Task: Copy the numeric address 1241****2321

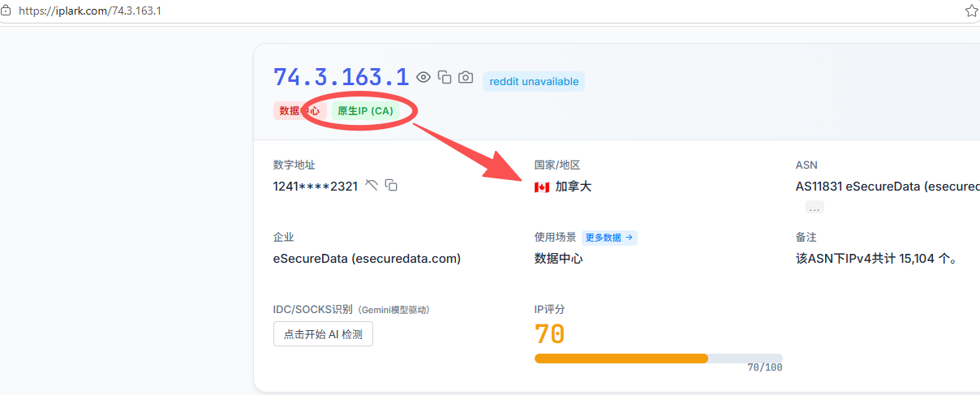Action: (391, 186)
